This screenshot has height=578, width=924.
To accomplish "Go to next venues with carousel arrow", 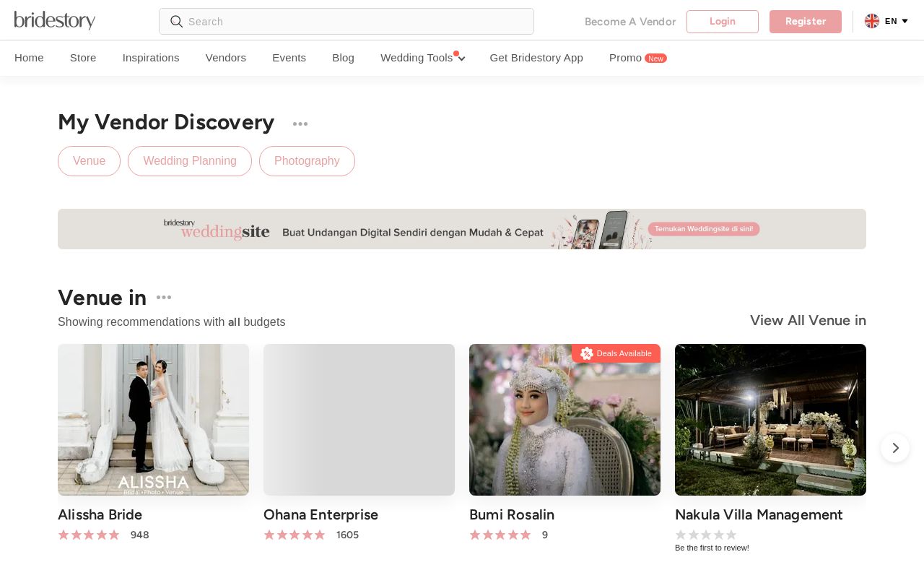I will pos(895,448).
